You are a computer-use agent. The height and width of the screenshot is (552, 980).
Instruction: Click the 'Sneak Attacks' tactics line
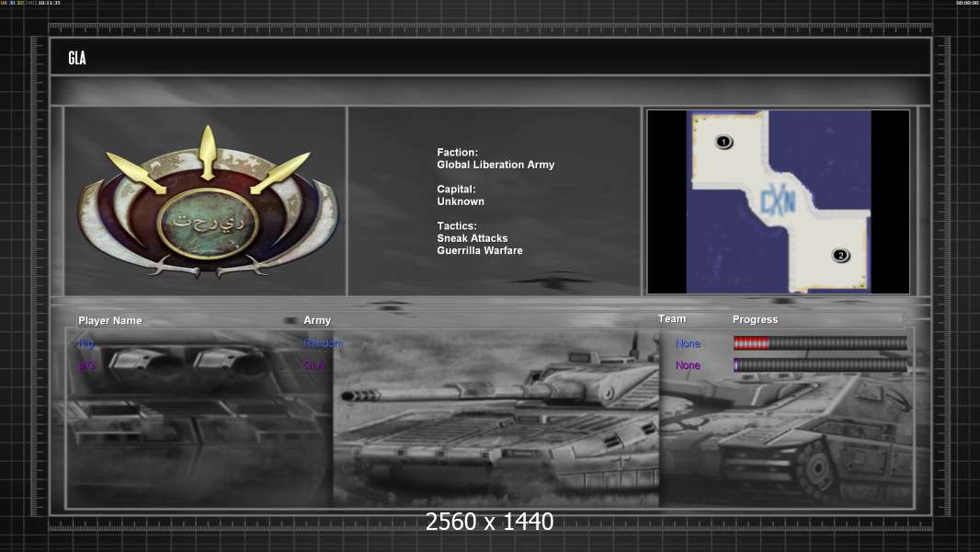(473, 238)
